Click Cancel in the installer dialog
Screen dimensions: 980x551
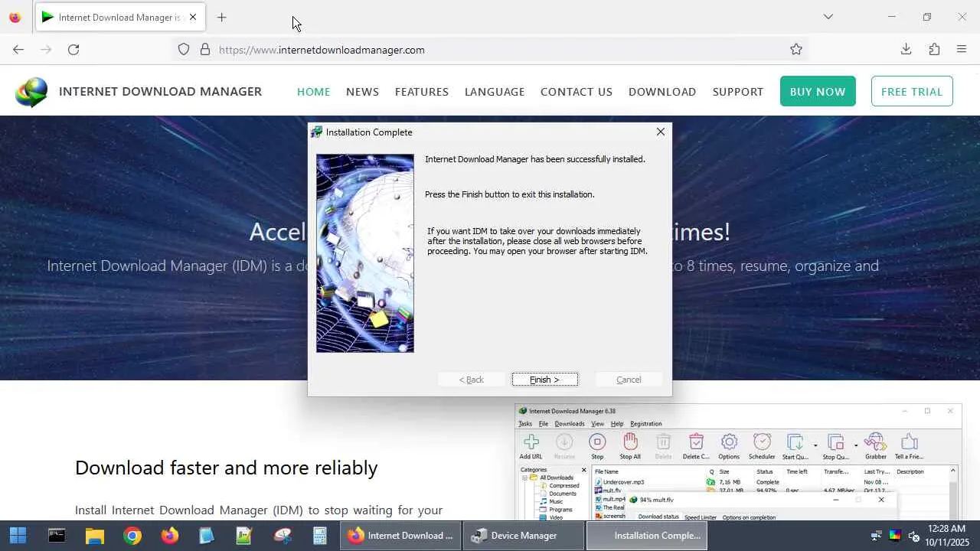[x=629, y=380]
